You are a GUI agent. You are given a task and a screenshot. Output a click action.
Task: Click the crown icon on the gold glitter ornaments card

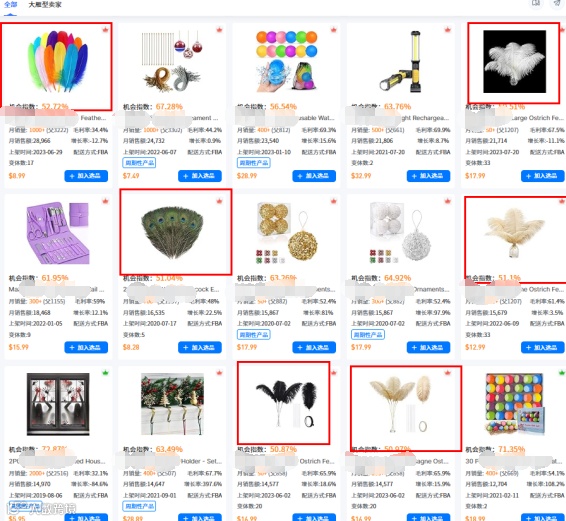pyautogui.click(x=334, y=201)
